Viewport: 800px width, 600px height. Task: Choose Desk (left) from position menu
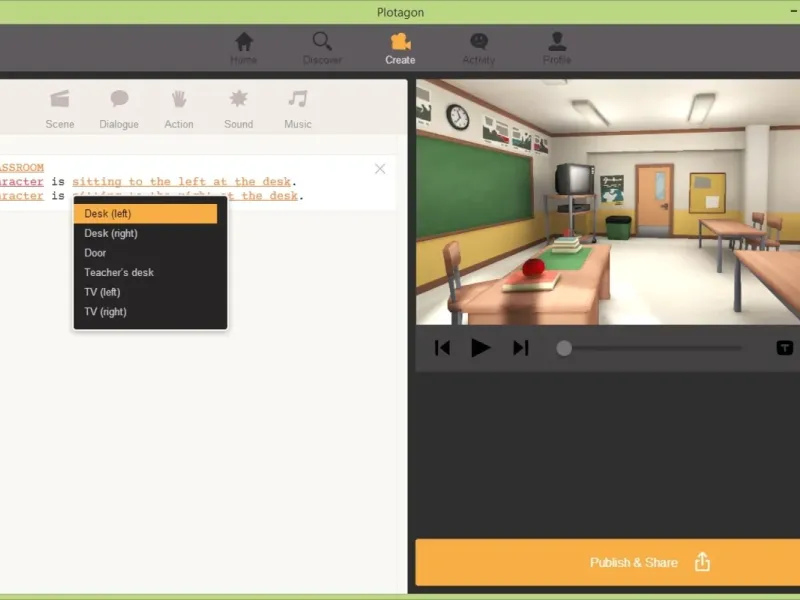tap(145, 214)
